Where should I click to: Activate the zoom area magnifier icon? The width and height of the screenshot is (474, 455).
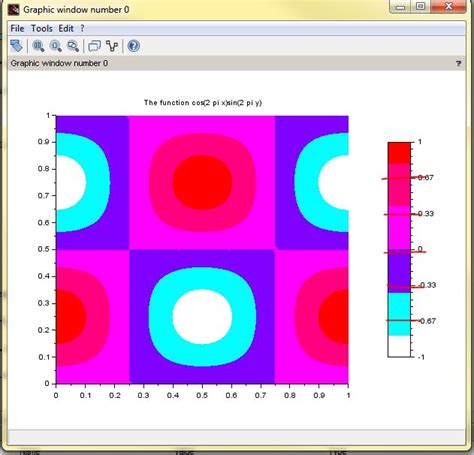[x=38, y=46]
